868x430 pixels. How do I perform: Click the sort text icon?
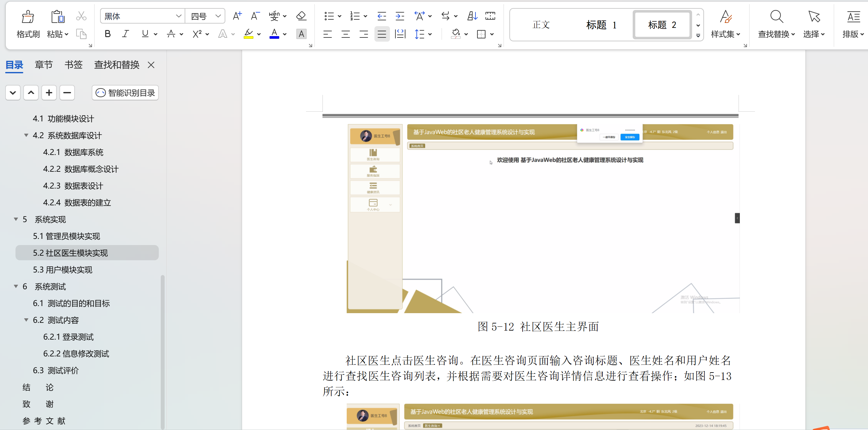coord(472,16)
